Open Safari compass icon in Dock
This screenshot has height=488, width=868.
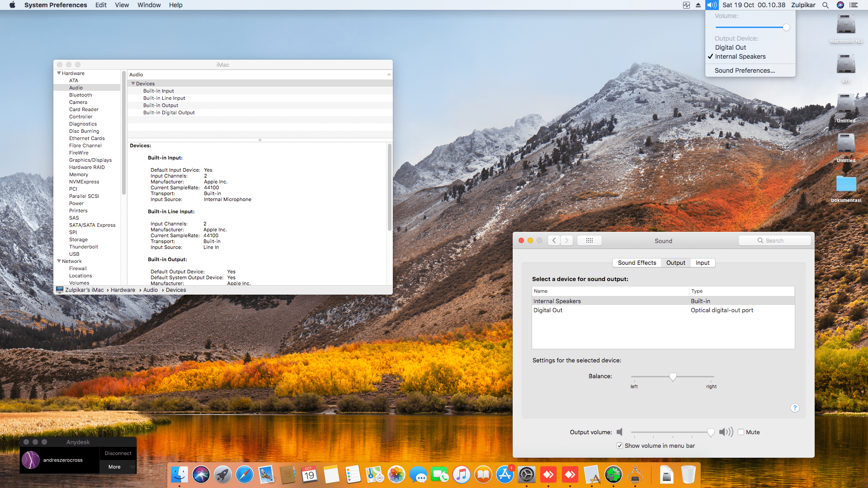pos(245,475)
